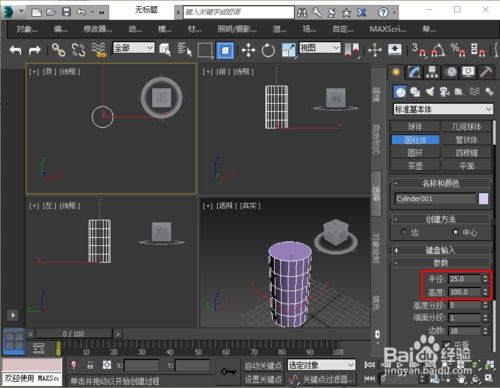Click the 球体 sphere primitive button
500x388 pixels.
[x=415, y=127]
